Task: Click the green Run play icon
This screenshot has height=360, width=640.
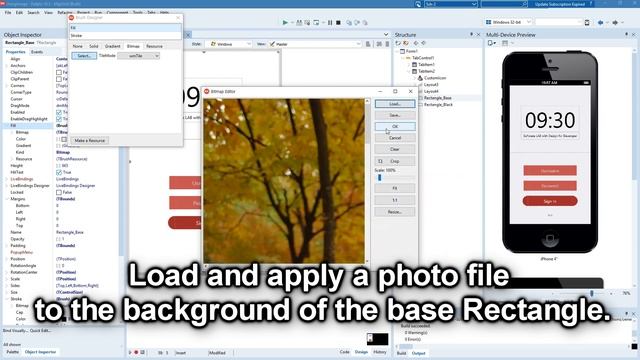Action: pos(285,22)
